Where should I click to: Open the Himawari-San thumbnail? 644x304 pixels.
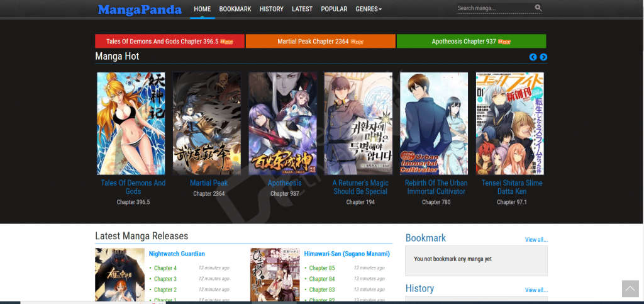[x=275, y=275]
